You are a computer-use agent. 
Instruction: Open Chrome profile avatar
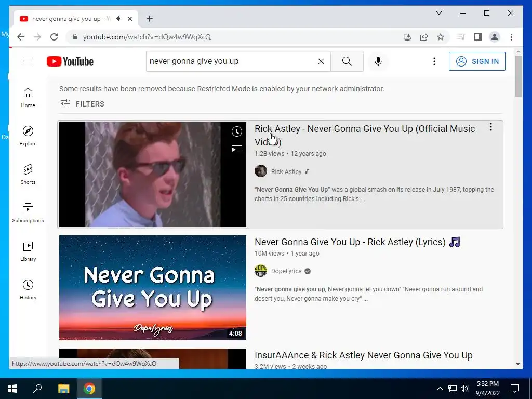pos(495,37)
